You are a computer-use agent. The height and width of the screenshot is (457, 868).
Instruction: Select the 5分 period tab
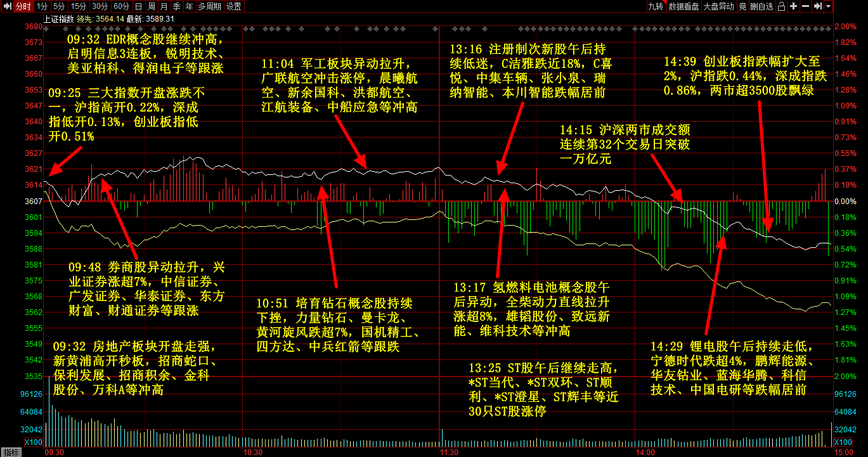pyautogui.click(x=59, y=6)
